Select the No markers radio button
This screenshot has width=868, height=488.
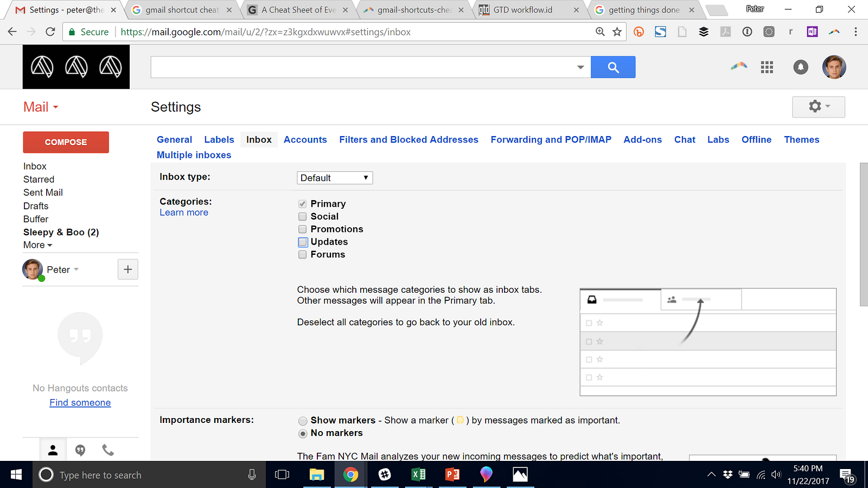303,434
